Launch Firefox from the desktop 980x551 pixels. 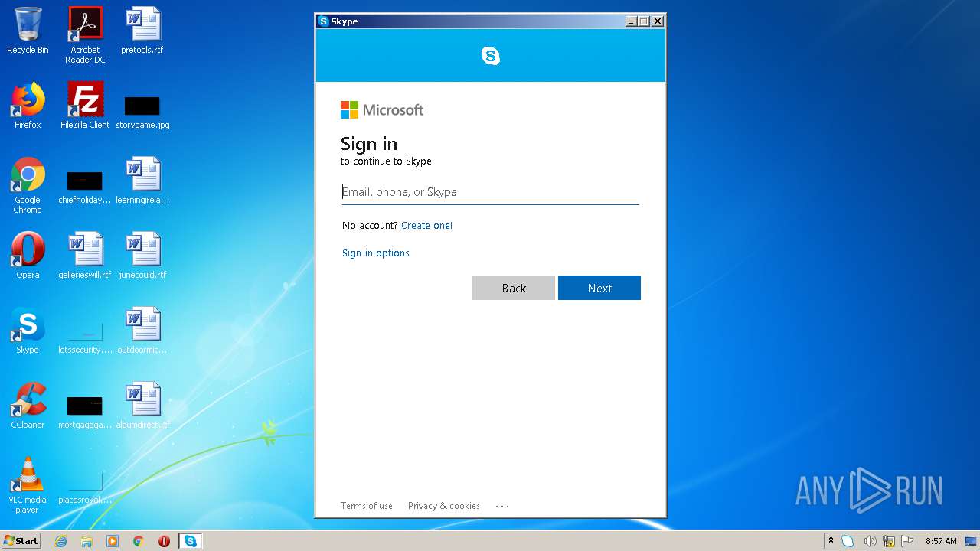click(x=28, y=106)
